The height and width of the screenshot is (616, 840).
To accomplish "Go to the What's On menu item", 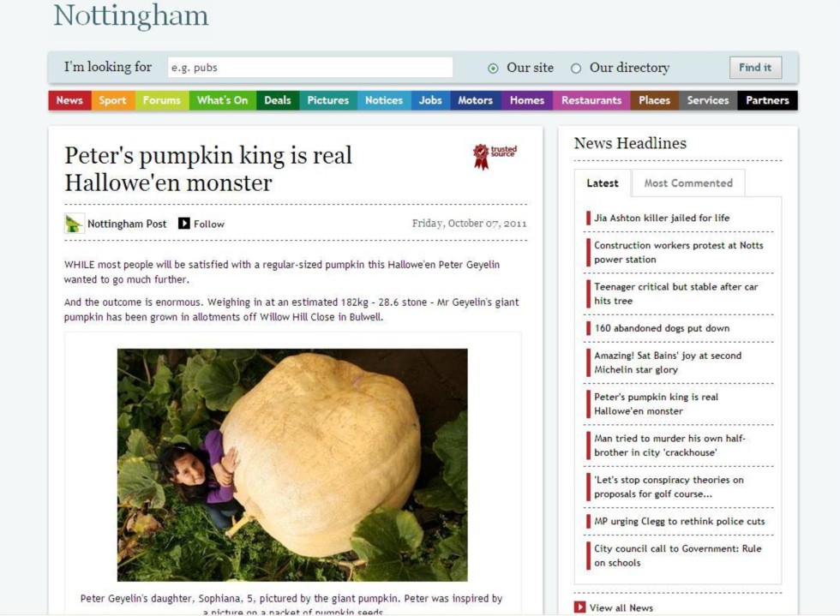I will coord(222,100).
